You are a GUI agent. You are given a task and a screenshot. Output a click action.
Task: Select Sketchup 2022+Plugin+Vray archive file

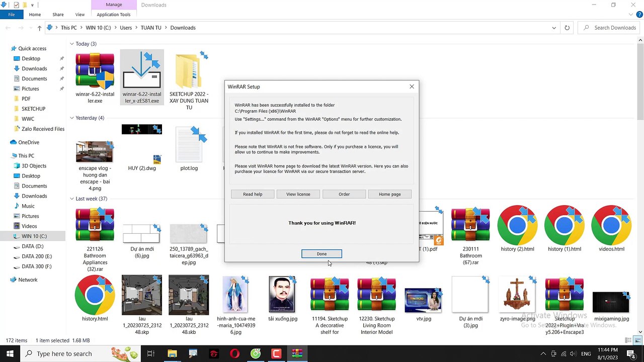565,295
